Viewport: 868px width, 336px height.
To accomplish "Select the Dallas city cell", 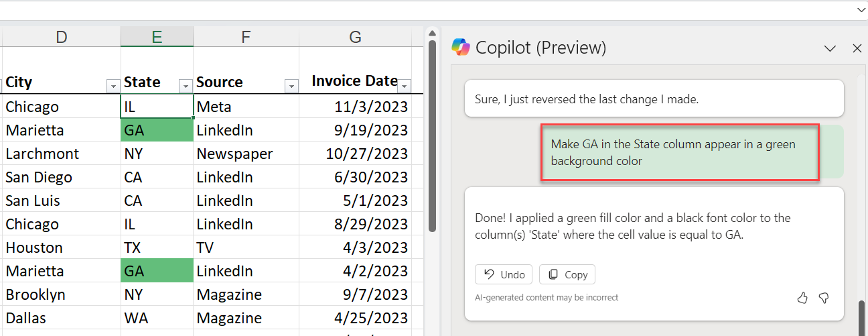I will click(x=62, y=318).
